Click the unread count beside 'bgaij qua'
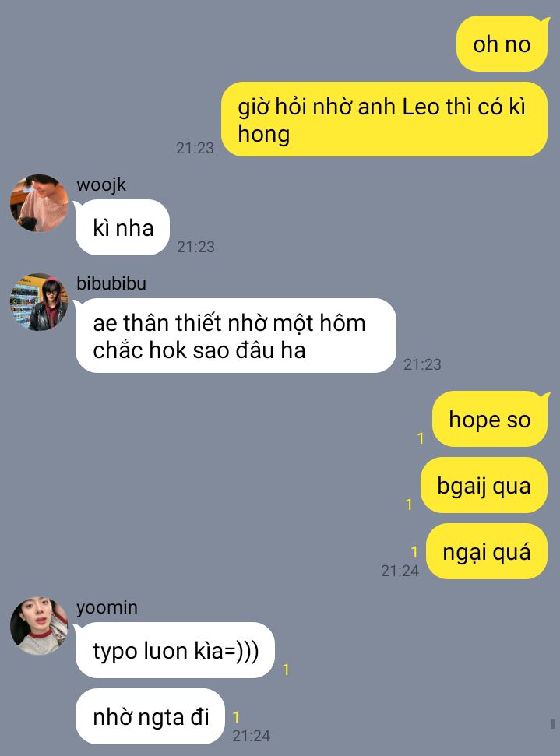The width and height of the screenshot is (560, 756). 409,504
